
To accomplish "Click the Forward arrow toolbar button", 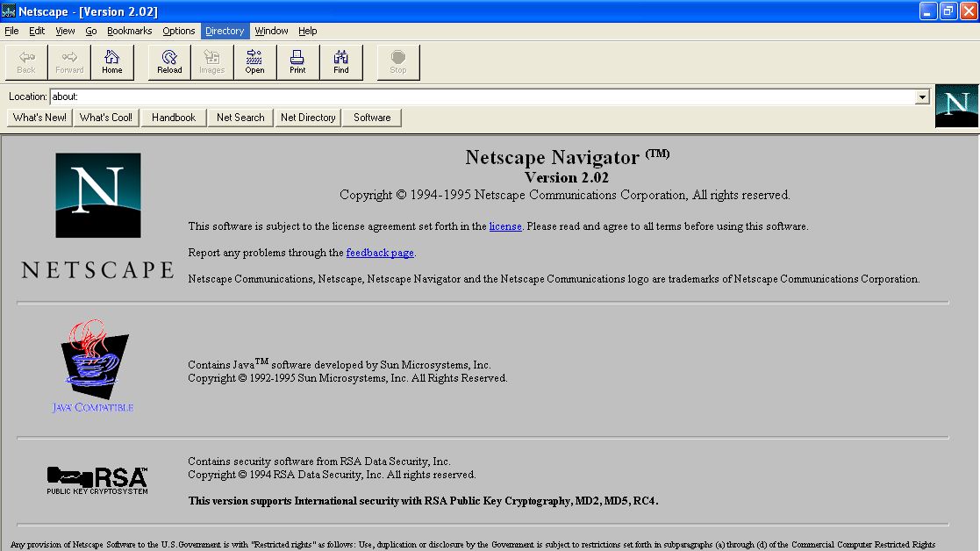I will [x=69, y=61].
